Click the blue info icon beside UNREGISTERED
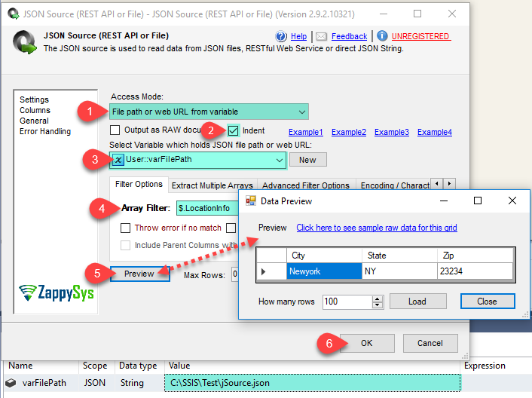This screenshot has width=532, height=398. pos(382,35)
